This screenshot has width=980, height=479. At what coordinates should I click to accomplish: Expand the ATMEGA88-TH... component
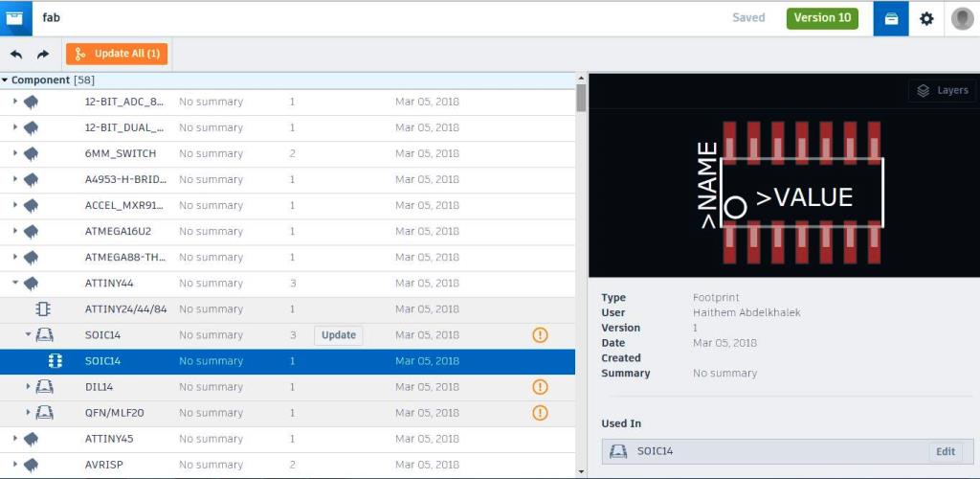click(15, 257)
